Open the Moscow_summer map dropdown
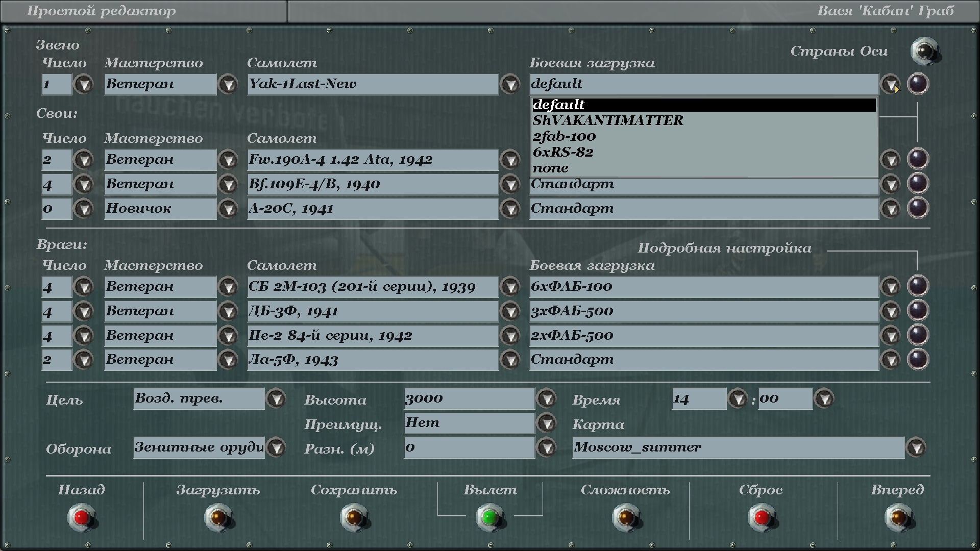This screenshot has height=551, width=980. pyautogui.click(x=916, y=447)
